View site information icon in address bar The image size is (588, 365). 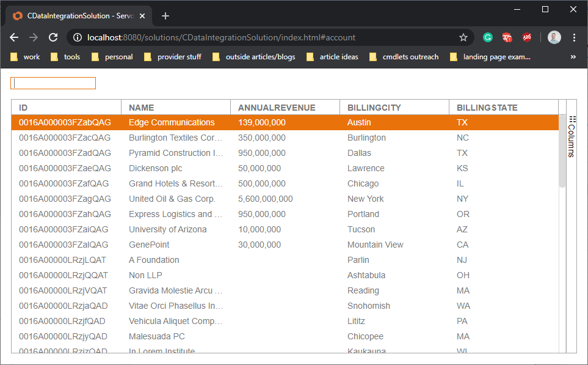78,37
